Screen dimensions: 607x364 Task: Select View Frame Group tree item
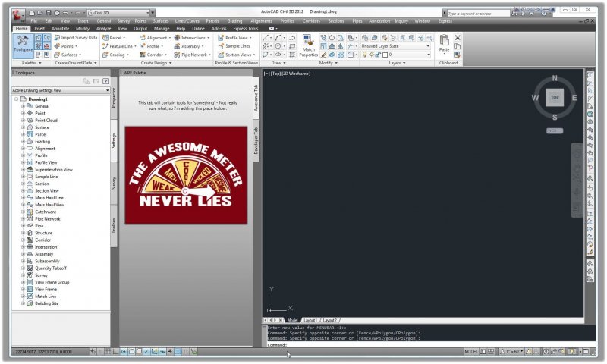tap(52, 282)
